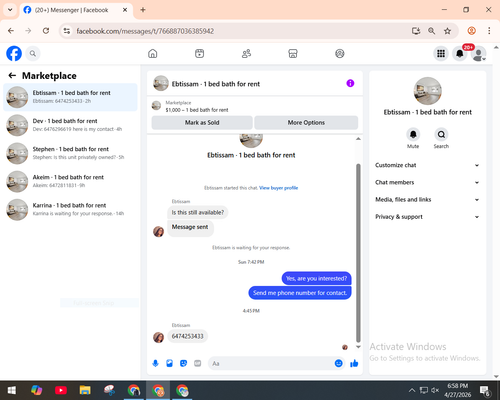
Task: Click the purple conversation info icon
Action: click(350, 83)
